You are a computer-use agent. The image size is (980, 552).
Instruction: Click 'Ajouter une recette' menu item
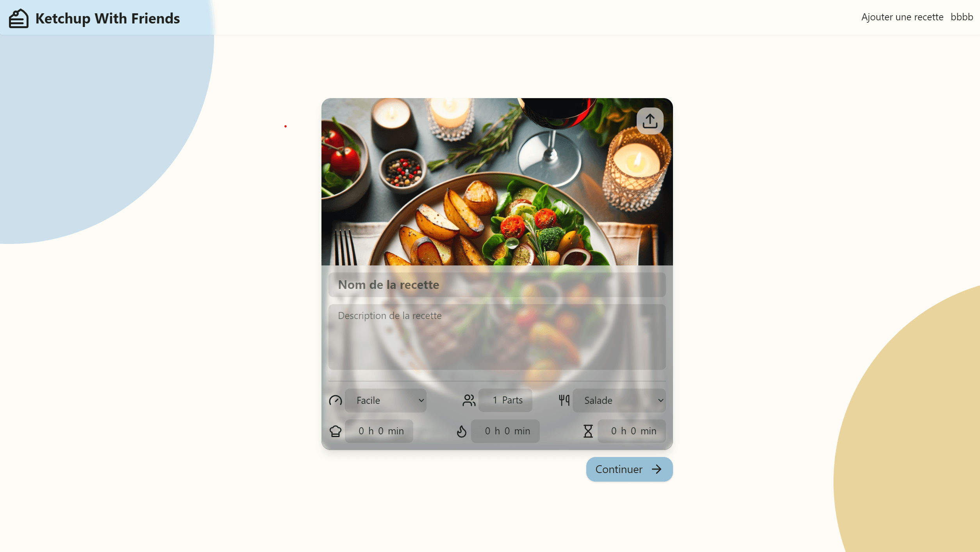point(902,17)
